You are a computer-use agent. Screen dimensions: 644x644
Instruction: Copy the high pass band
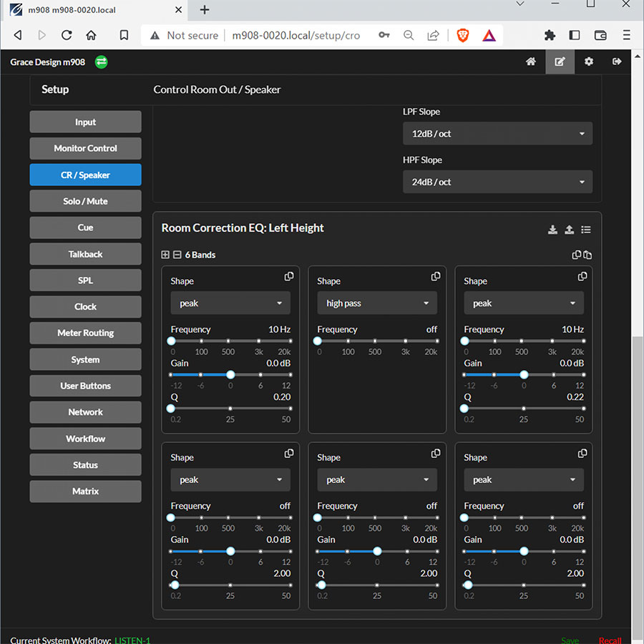point(435,276)
